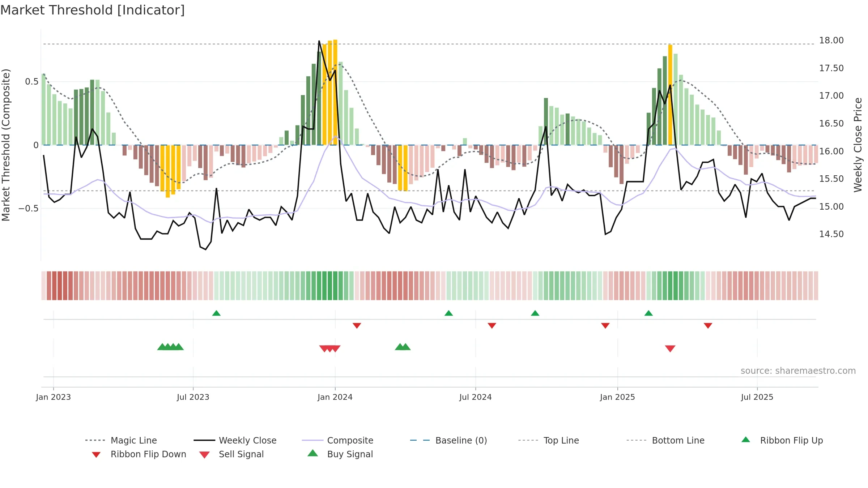
Task: Click the Jul 2023 axis label
Action: pyautogui.click(x=193, y=397)
